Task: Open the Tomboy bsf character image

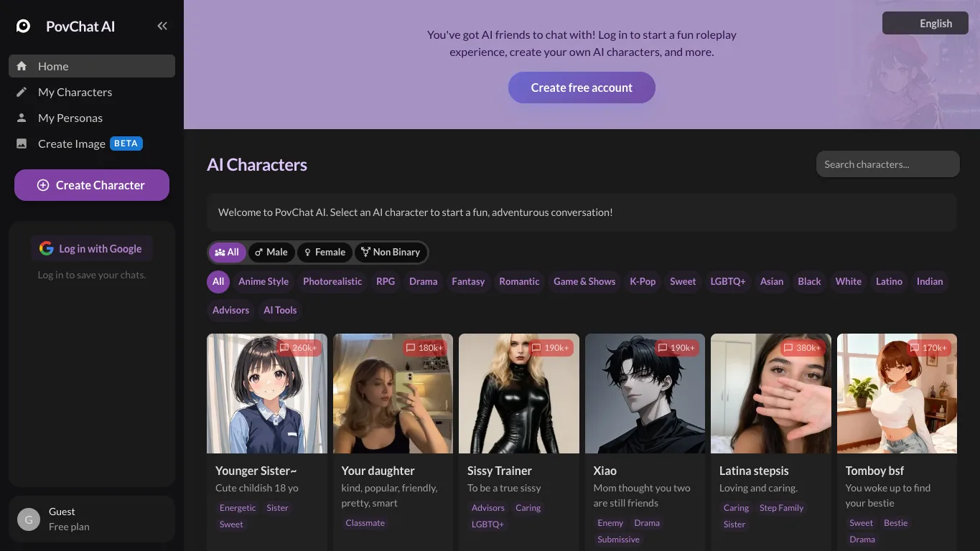Action: coord(897,393)
